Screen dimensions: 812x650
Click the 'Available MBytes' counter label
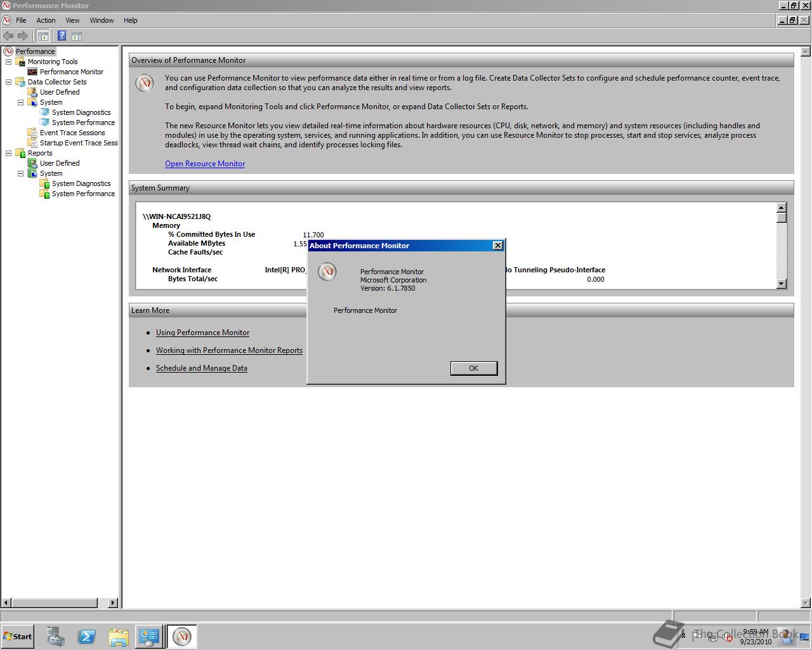(197, 243)
